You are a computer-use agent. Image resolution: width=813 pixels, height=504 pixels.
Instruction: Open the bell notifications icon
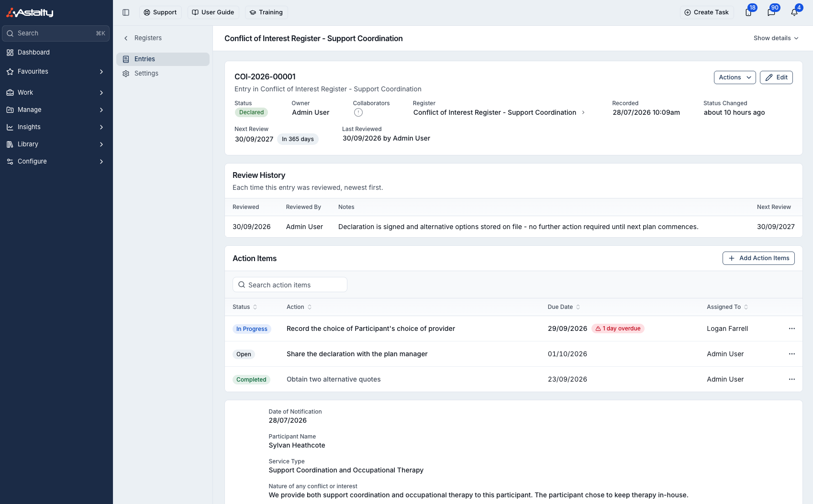click(x=794, y=12)
